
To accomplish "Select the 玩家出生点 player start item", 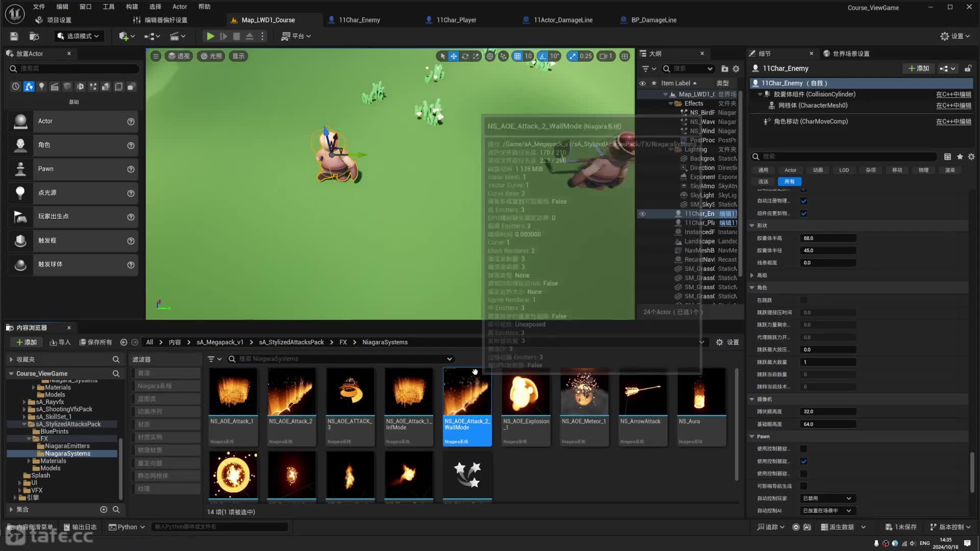I will point(73,217).
